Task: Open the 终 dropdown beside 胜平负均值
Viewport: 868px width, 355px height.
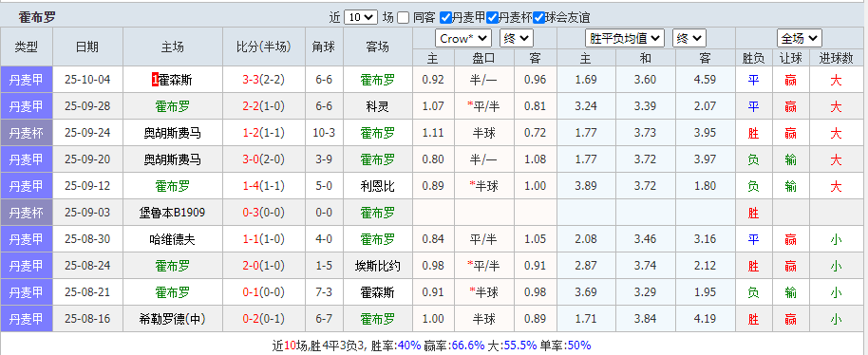Action: 689,39
